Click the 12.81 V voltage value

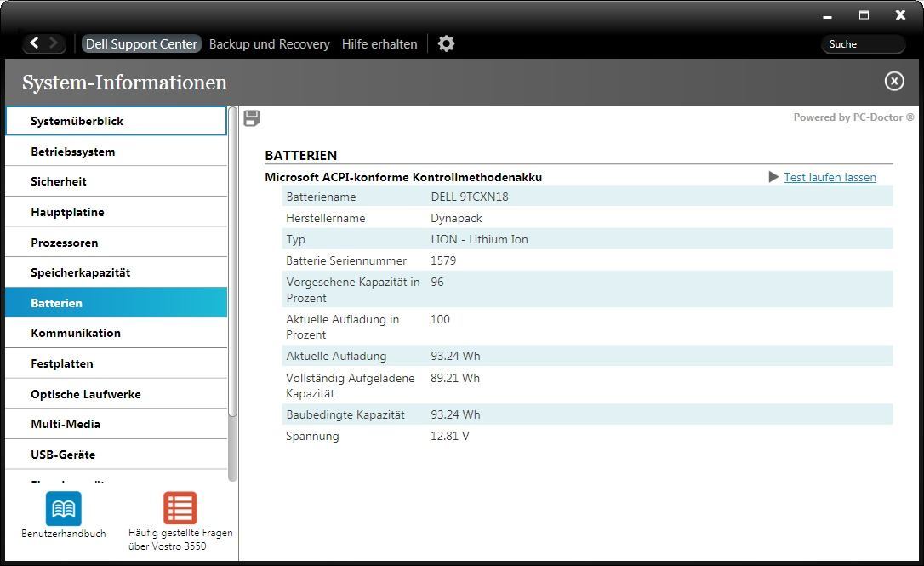click(449, 437)
